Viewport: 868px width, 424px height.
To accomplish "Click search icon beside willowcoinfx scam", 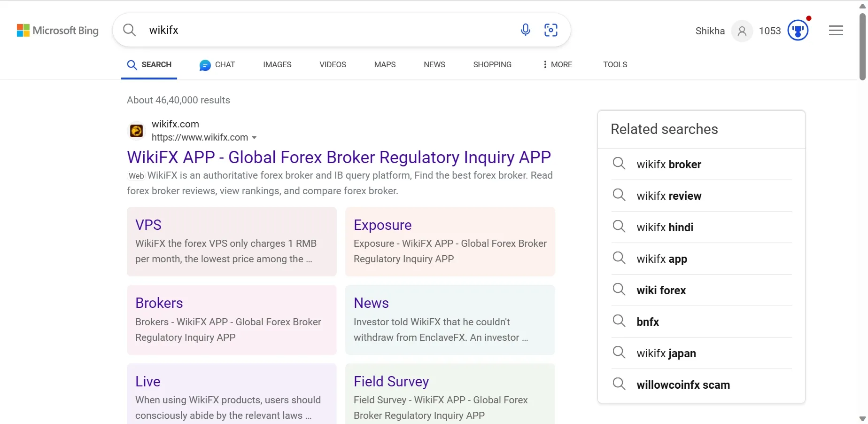I will click(619, 384).
